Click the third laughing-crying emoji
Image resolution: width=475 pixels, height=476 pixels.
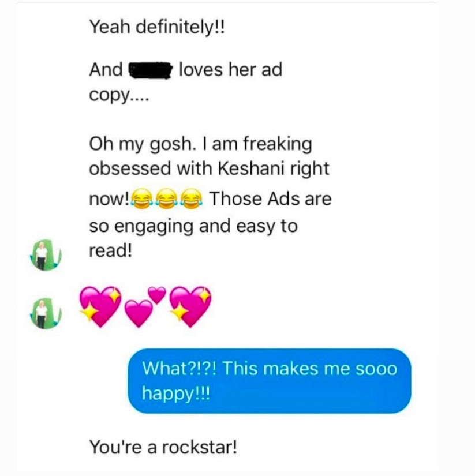192,199
